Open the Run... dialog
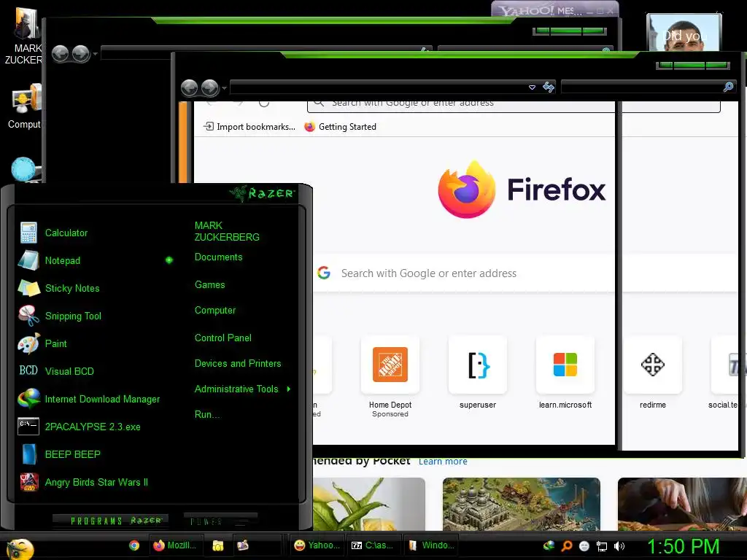This screenshot has width=747, height=560. pos(207,415)
